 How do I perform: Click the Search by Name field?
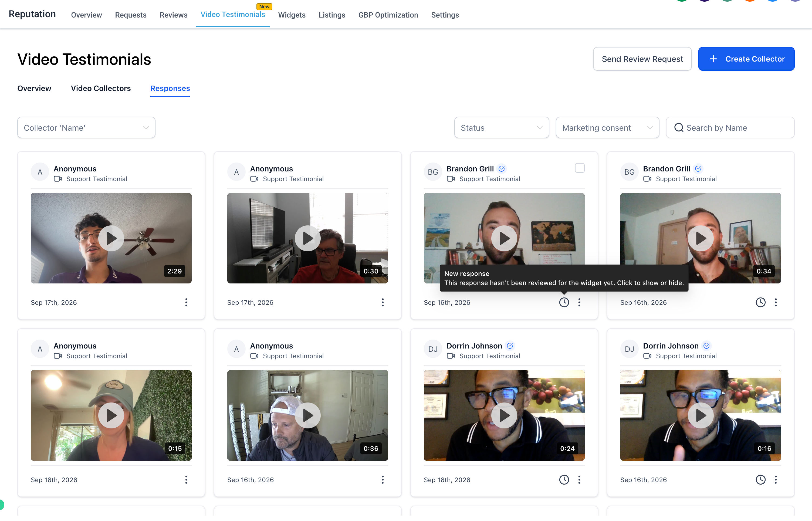pyautogui.click(x=730, y=127)
